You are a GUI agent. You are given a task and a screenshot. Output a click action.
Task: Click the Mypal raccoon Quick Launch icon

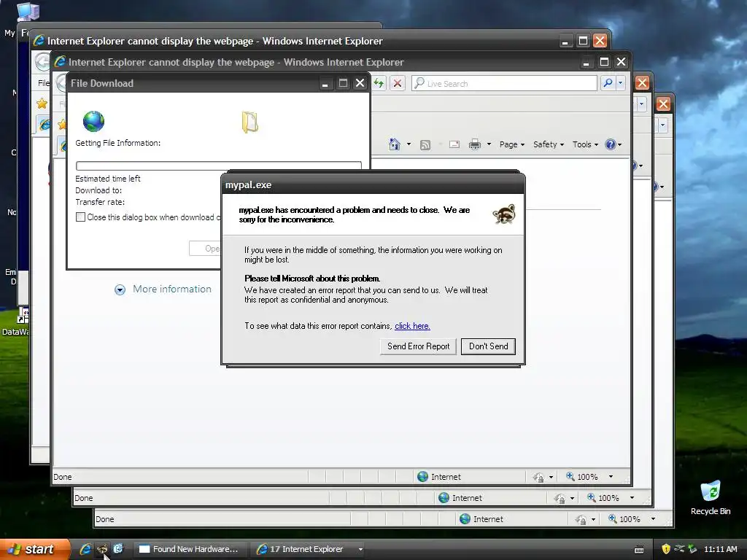pyautogui.click(x=102, y=549)
